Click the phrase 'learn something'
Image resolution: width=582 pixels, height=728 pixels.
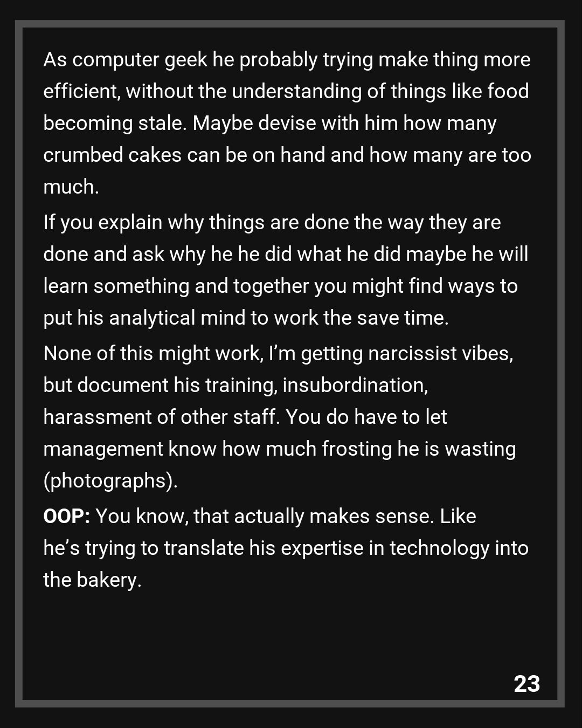click(x=116, y=286)
